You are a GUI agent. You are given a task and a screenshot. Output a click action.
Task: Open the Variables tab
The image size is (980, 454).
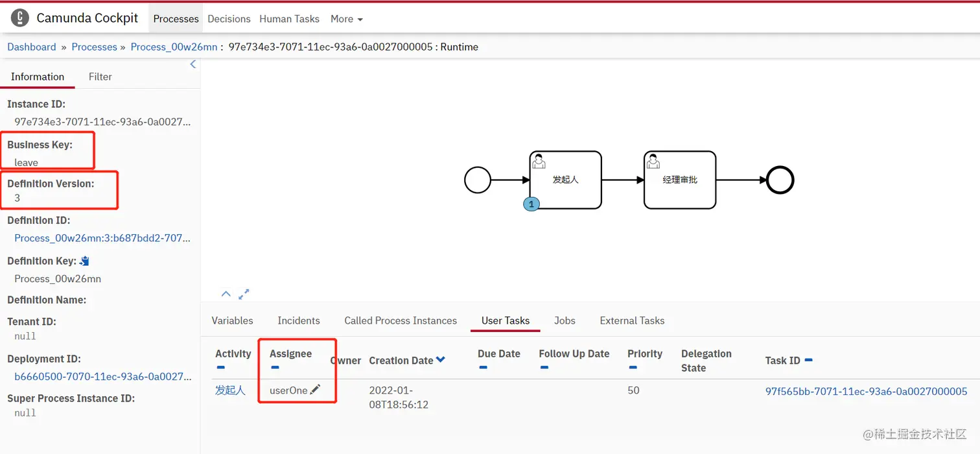click(232, 320)
